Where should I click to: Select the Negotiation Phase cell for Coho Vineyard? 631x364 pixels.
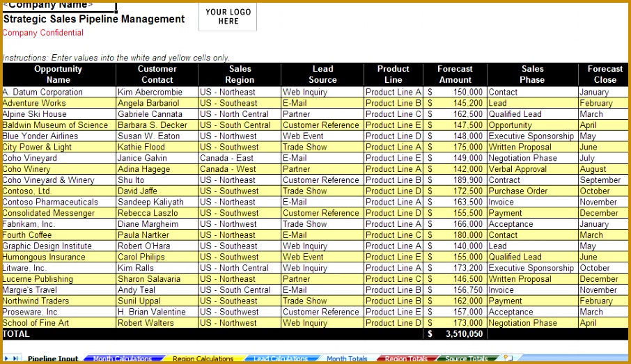point(532,158)
